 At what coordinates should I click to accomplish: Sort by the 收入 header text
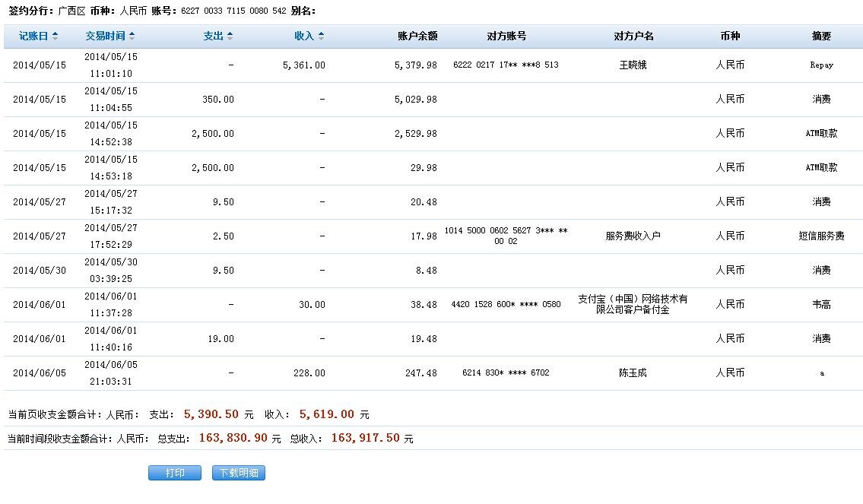tap(303, 36)
